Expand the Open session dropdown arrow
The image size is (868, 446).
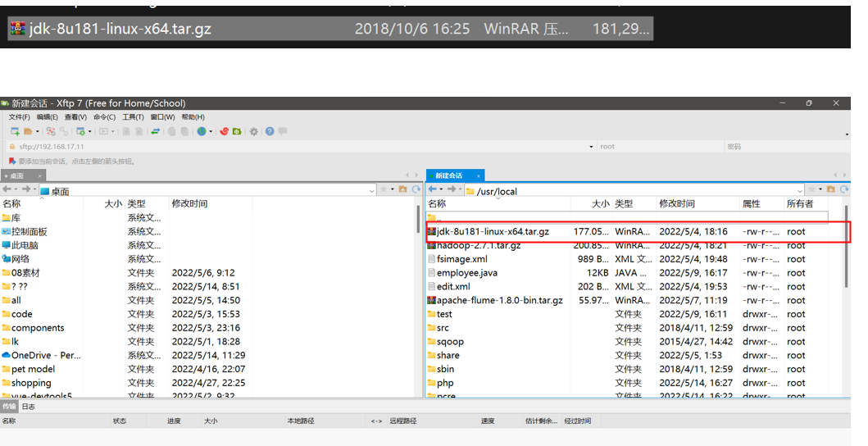pyautogui.click(x=38, y=132)
